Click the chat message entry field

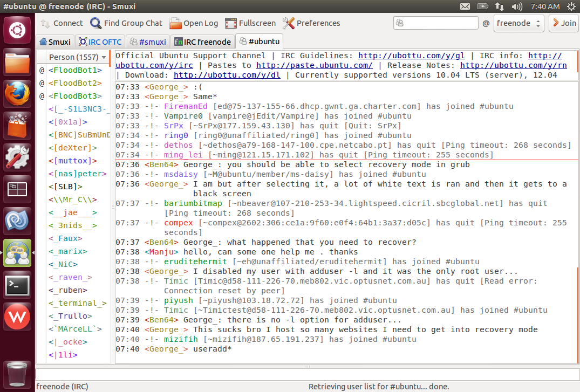point(306,373)
